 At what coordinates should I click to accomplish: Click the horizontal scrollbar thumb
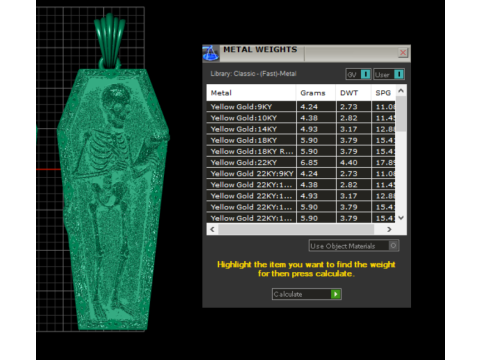(296, 229)
